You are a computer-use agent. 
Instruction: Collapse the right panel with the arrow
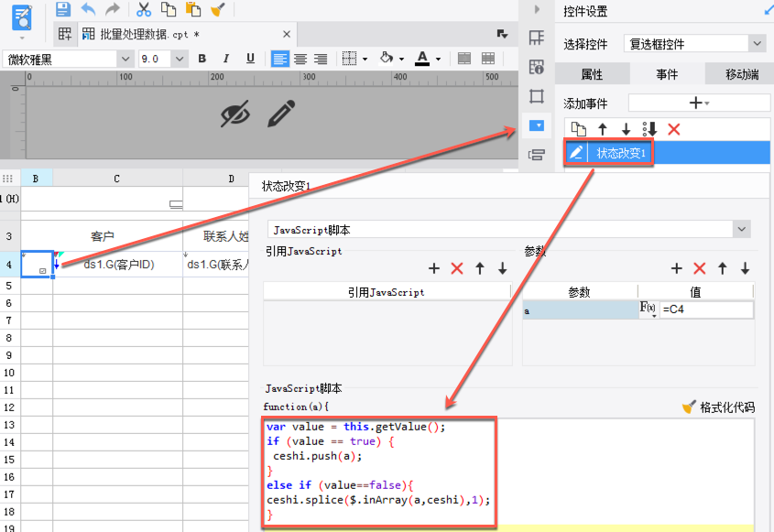click(x=537, y=9)
